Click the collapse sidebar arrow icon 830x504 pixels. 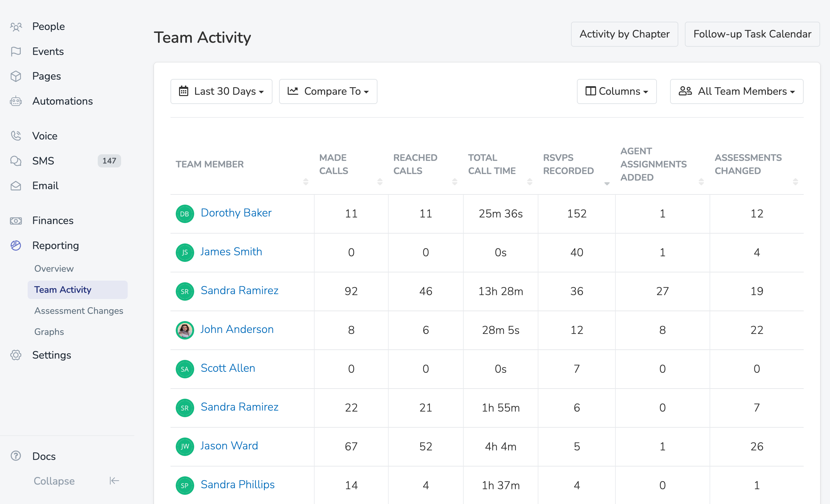click(114, 481)
